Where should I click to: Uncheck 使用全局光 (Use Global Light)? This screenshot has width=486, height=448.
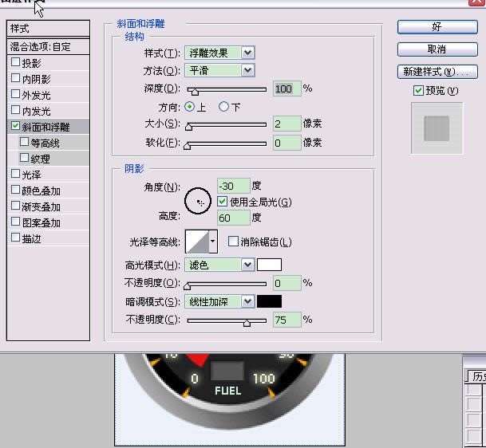point(223,202)
